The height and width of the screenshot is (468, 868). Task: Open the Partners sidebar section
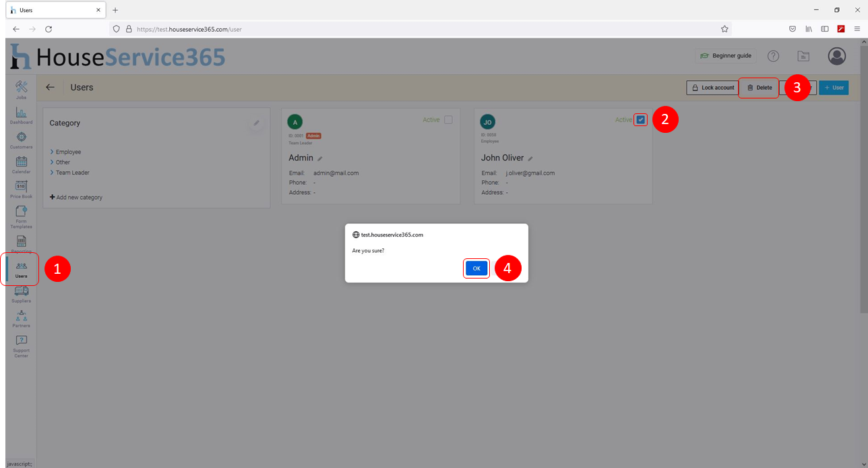21,319
